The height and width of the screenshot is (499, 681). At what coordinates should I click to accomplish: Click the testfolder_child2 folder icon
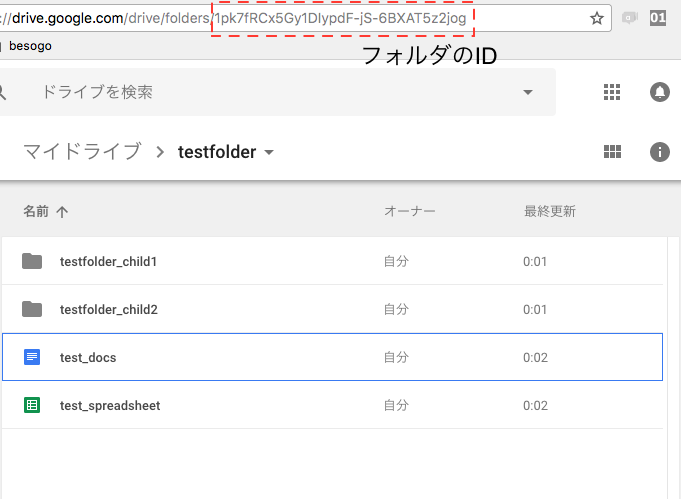[32, 309]
